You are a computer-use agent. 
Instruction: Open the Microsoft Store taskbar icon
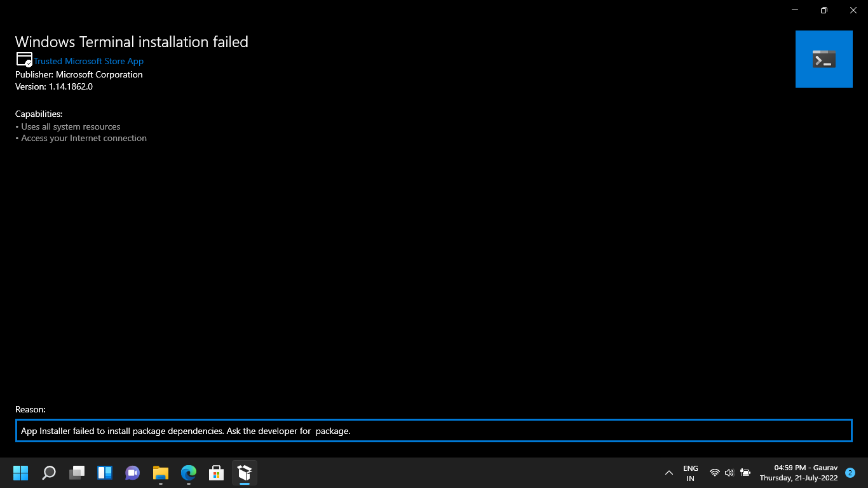(216, 473)
